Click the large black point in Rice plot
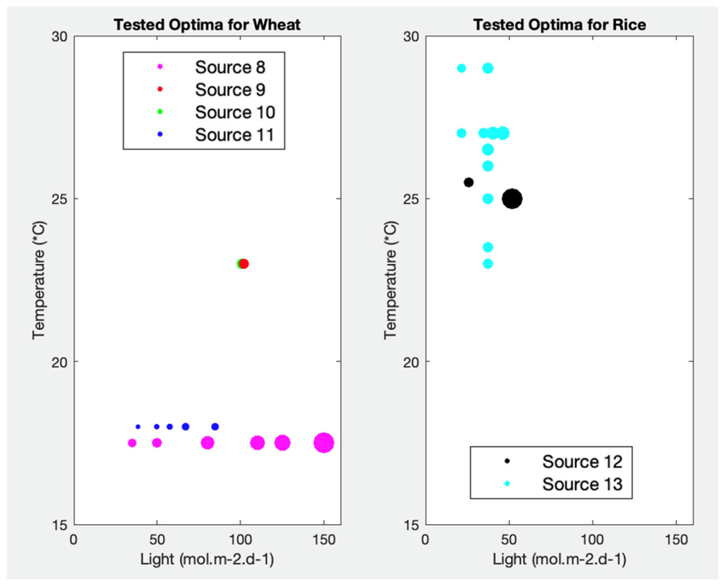The width and height of the screenshot is (724, 588). [x=512, y=199]
